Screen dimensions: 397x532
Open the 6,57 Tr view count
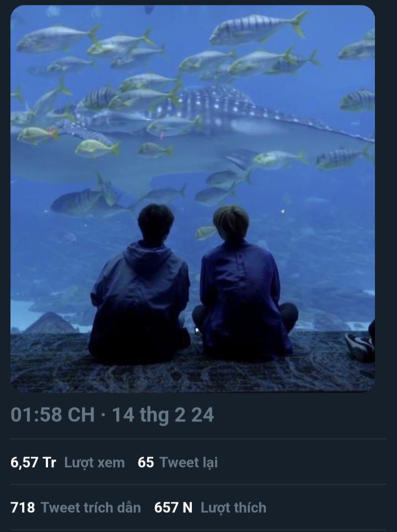tap(33, 463)
